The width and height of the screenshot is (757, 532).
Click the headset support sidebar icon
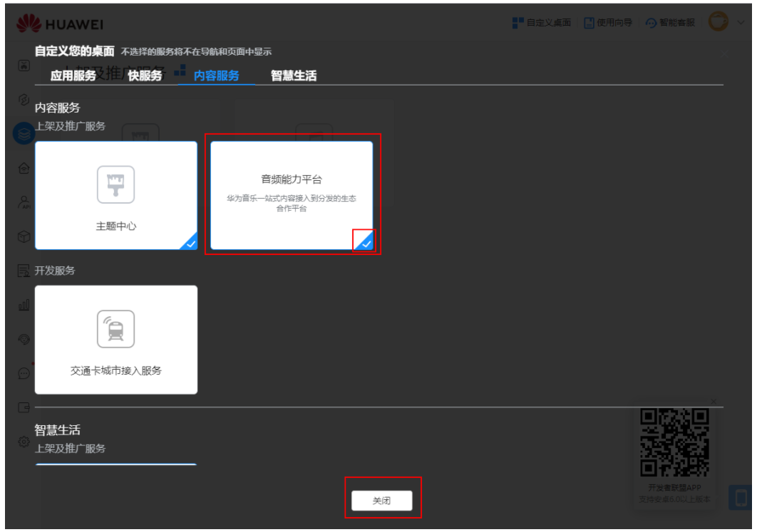coord(24,339)
